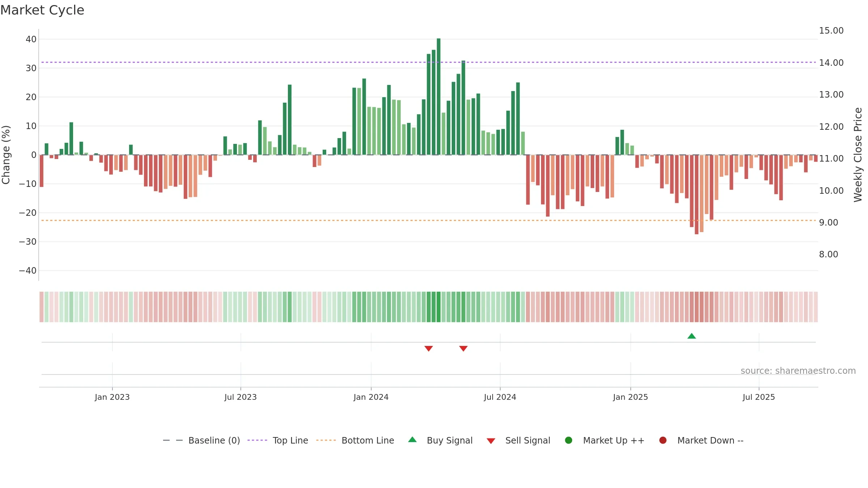Click the source: sharemaestro.com text
The height and width of the screenshot is (488, 868).
point(798,371)
